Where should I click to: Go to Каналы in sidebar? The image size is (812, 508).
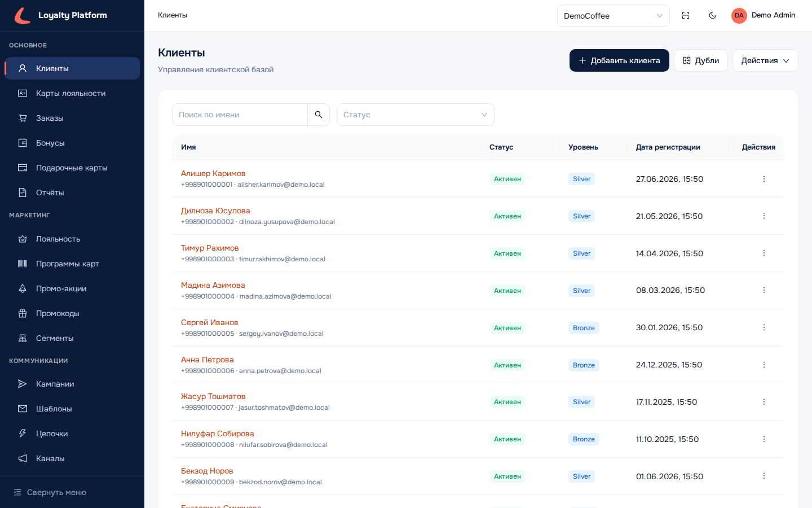pos(72,458)
